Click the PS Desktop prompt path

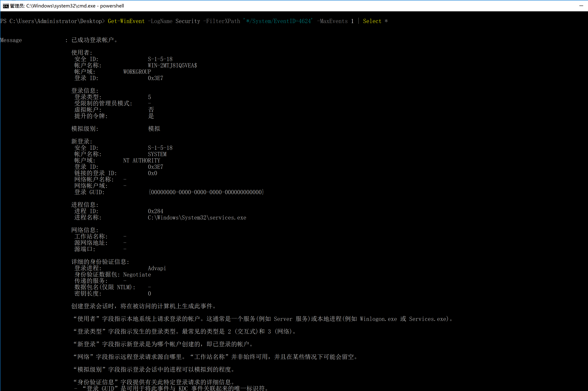pos(52,21)
